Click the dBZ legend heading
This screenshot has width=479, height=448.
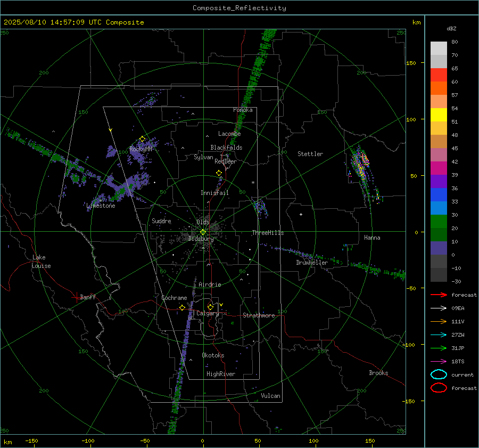click(x=451, y=28)
